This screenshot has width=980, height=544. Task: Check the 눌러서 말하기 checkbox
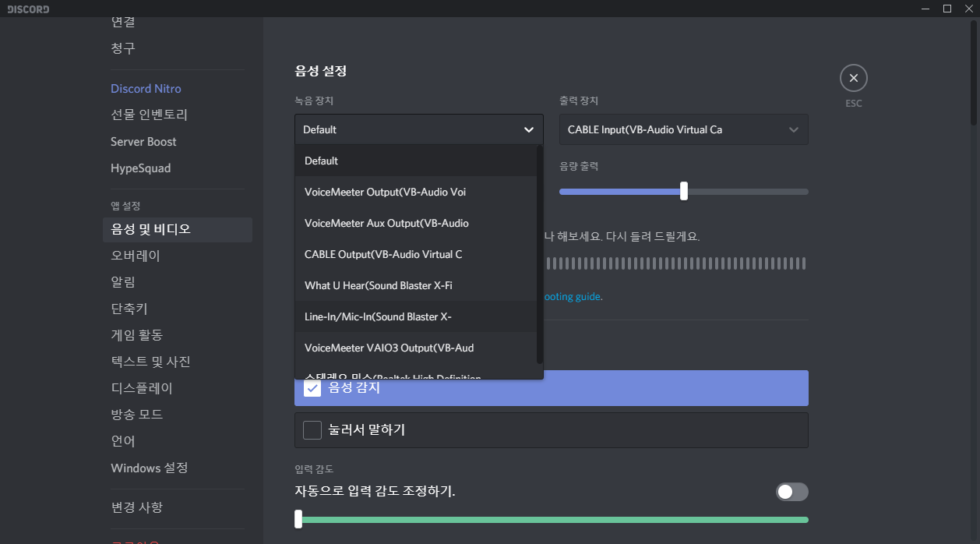(x=312, y=429)
